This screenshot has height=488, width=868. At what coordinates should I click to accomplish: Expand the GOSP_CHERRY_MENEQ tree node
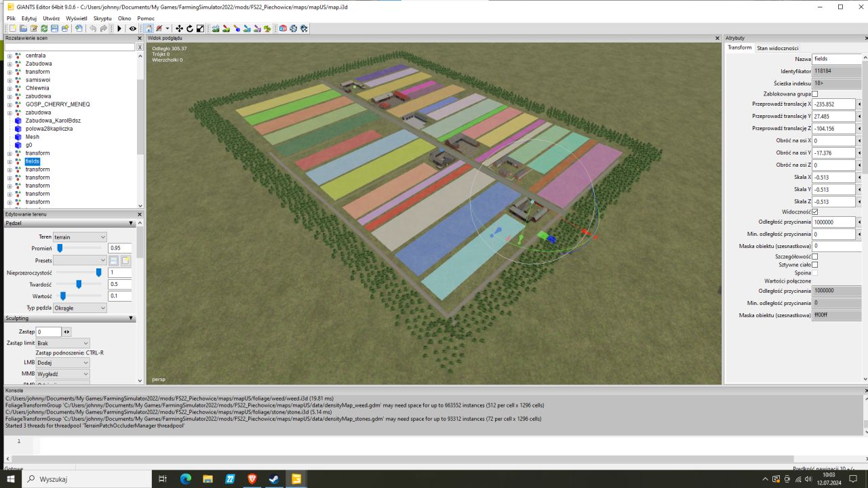pyautogui.click(x=9, y=104)
